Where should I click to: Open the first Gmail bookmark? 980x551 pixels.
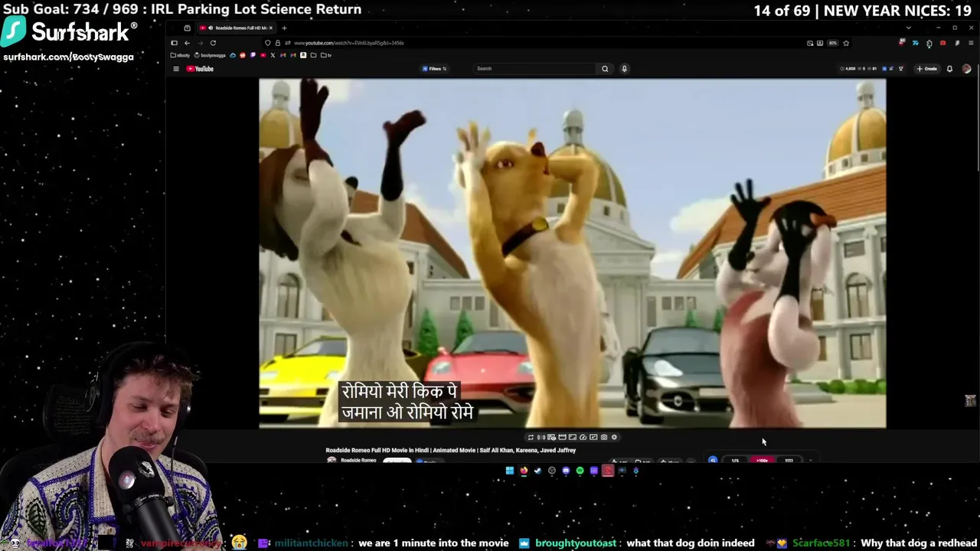[283, 55]
